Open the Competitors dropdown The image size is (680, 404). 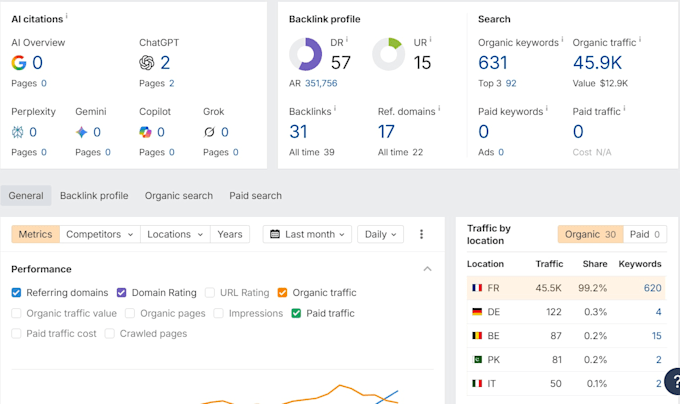100,234
